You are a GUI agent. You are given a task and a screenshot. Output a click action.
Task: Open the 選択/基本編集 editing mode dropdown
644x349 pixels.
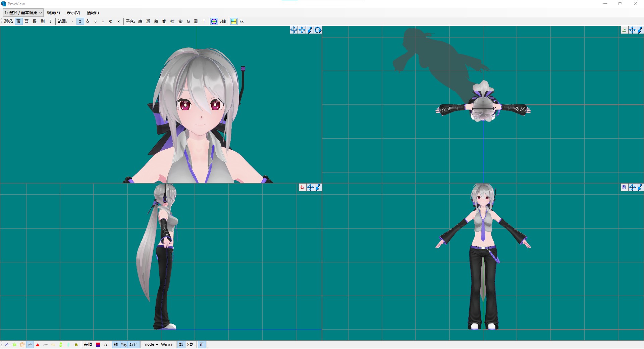pos(22,12)
